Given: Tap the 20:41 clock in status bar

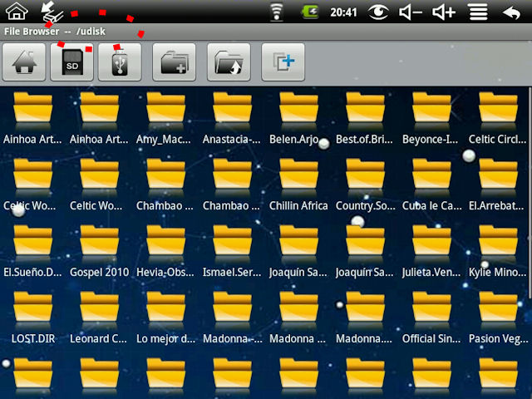Looking at the screenshot, I should pos(343,12).
